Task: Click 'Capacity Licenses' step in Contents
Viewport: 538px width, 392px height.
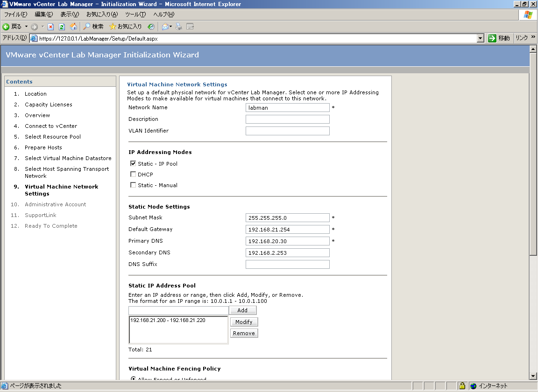Action: [x=49, y=105]
